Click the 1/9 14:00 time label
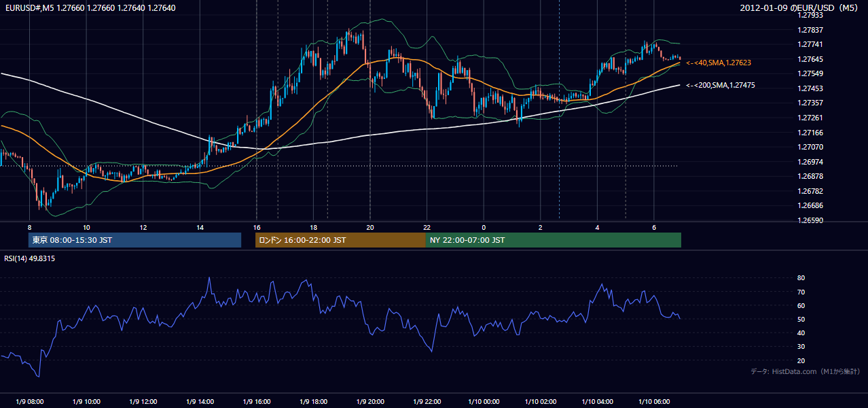The height and width of the screenshot is (408, 868). click(200, 401)
